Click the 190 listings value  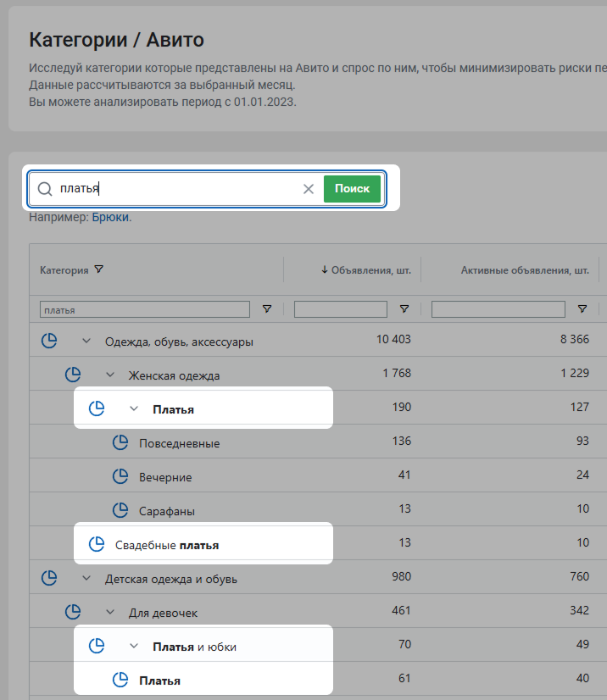click(402, 407)
